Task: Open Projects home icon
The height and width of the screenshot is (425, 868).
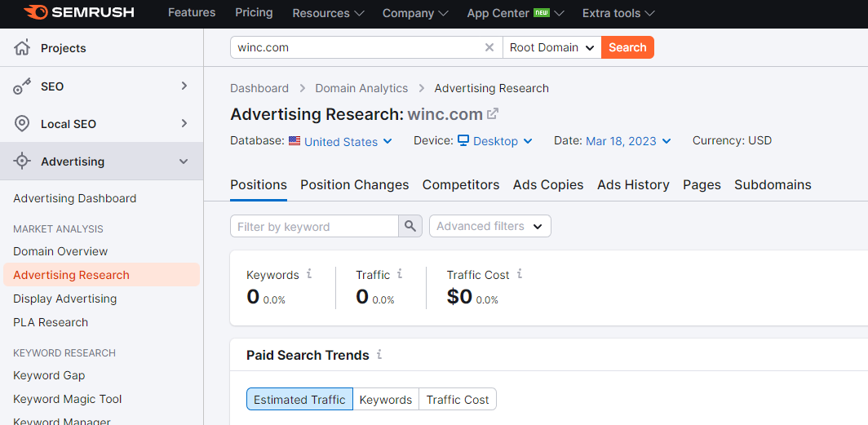Action: (21, 47)
